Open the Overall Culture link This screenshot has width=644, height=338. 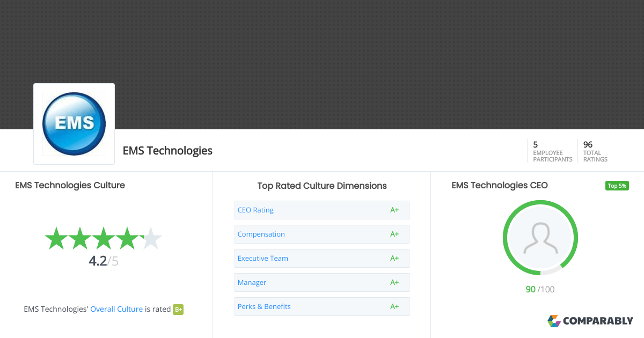tap(116, 309)
